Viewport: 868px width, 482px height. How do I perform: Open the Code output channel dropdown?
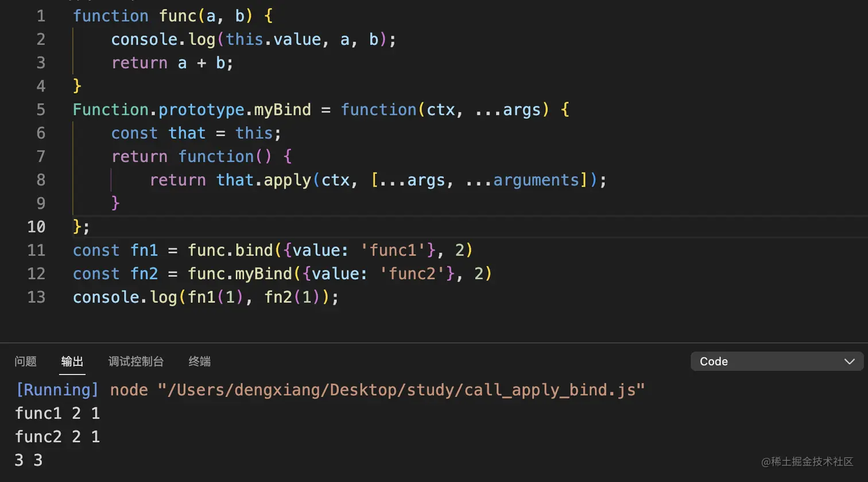point(777,361)
